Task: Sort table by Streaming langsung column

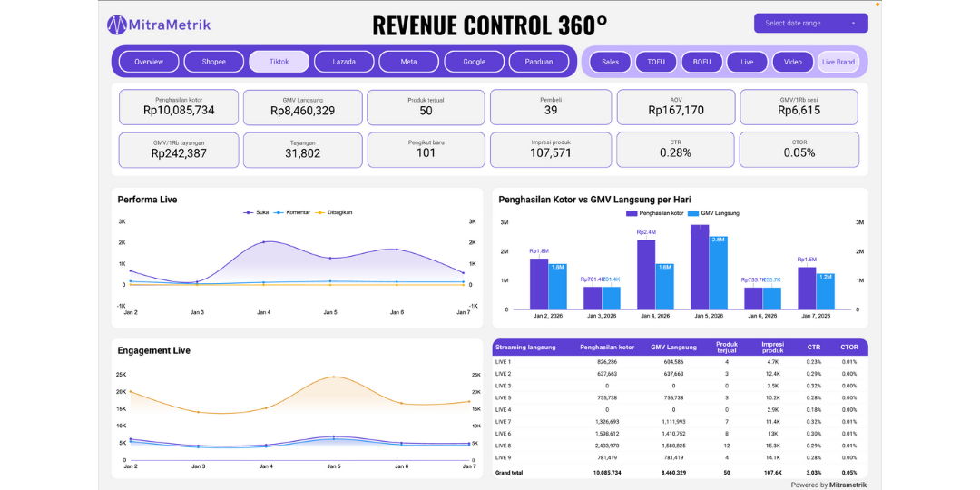Action: pyautogui.click(x=525, y=347)
